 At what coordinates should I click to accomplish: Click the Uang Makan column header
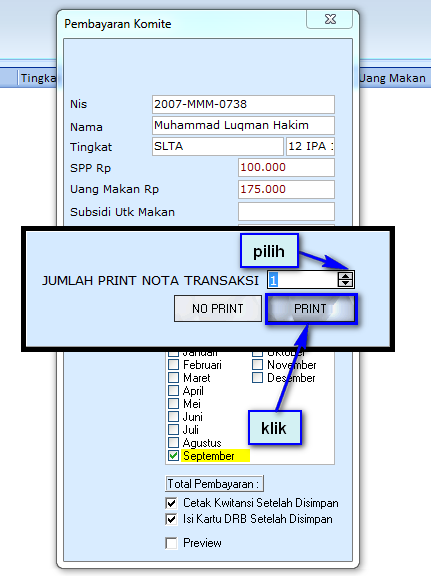tap(393, 78)
